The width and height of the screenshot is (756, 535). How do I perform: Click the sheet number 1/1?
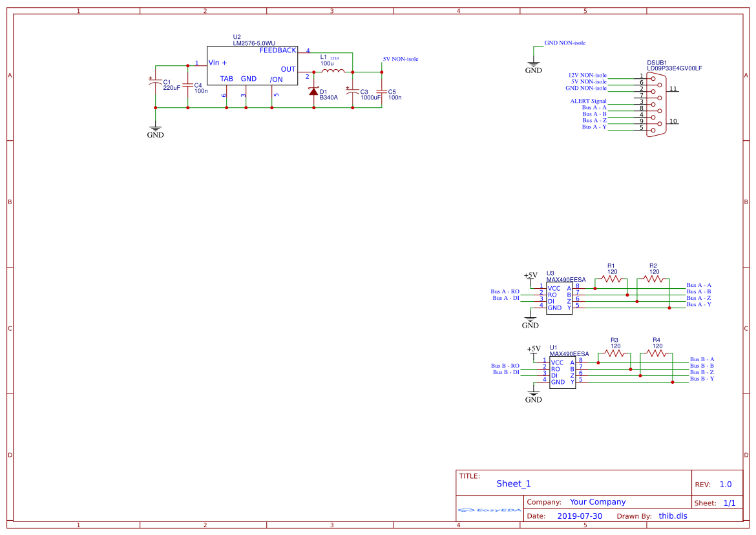tap(730, 503)
